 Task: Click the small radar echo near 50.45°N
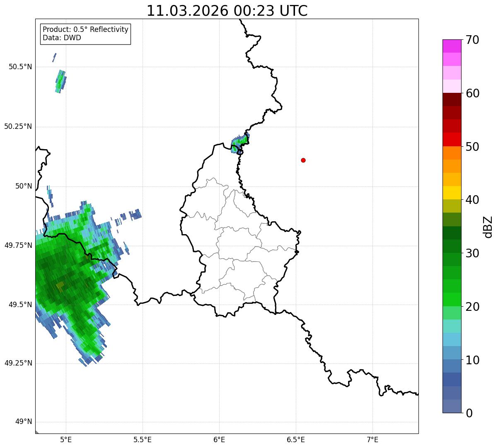tap(61, 81)
